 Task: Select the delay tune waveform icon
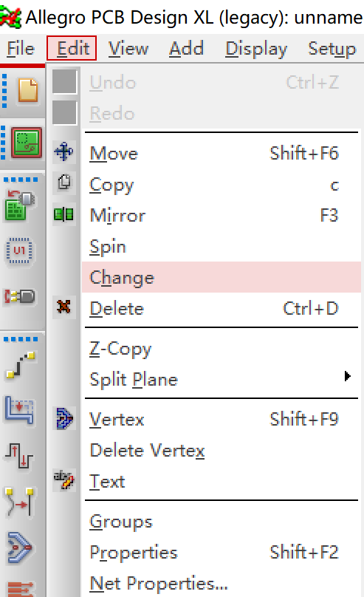tap(20, 456)
